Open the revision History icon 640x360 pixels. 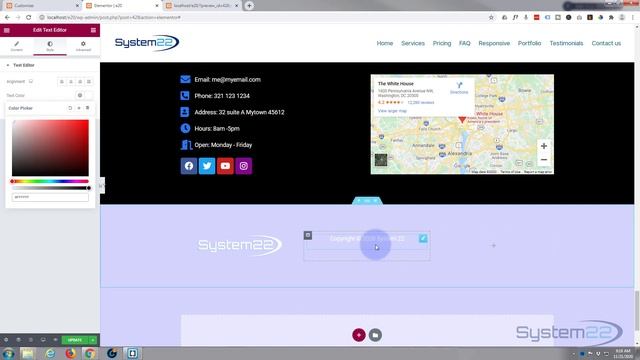[31, 340]
